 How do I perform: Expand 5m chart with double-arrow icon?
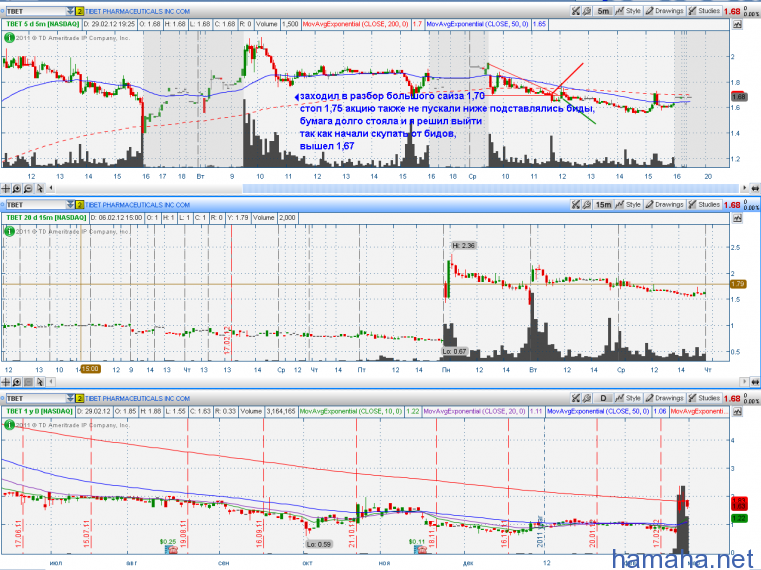(755, 188)
